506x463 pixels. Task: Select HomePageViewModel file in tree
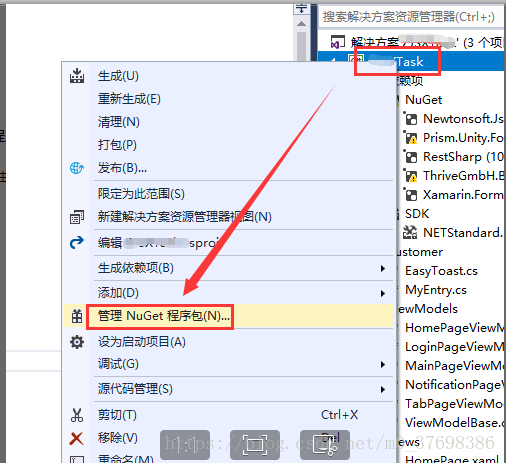coord(455,328)
